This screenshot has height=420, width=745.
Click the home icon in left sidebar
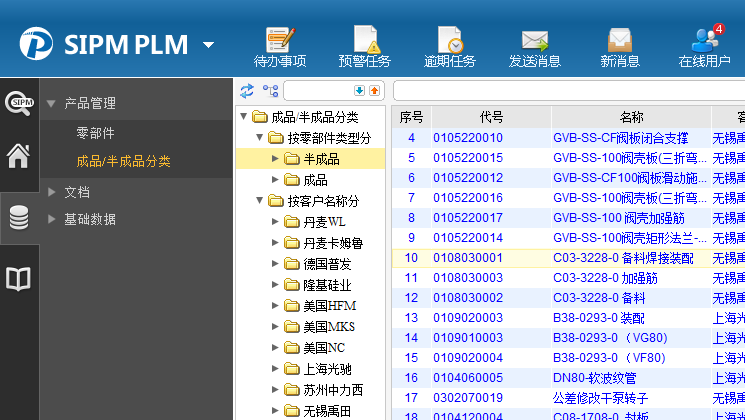tap(18, 155)
